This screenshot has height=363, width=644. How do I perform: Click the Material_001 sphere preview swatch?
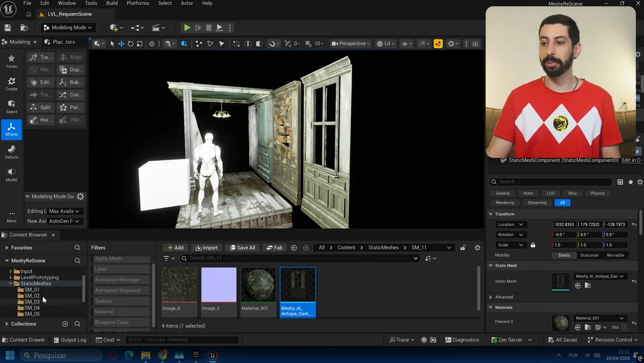pyautogui.click(x=258, y=284)
